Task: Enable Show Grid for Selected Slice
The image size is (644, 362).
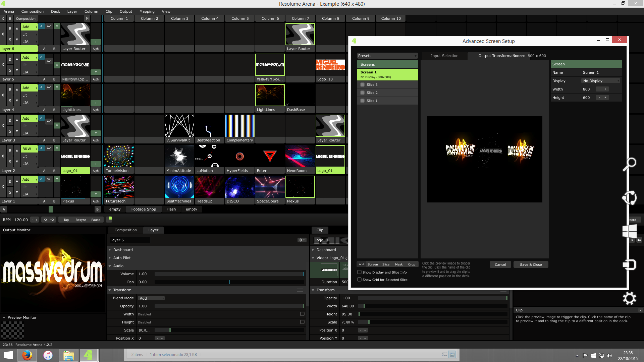Action: point(360,280)
